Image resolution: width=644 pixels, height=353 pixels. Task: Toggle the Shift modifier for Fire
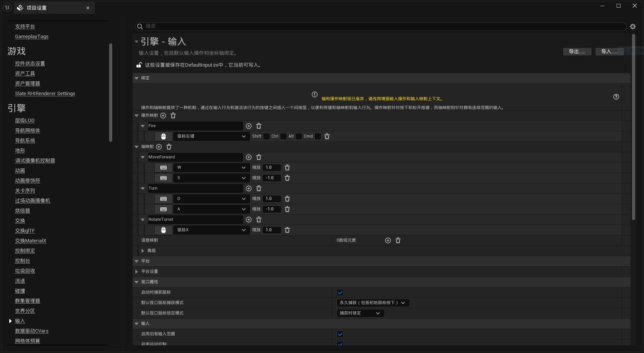(x=266, y=136)
